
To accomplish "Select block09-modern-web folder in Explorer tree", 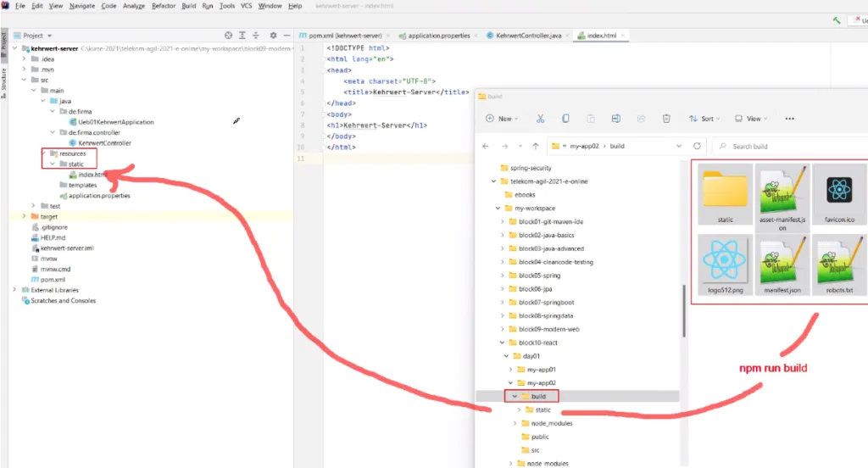I will coord(543,329).
